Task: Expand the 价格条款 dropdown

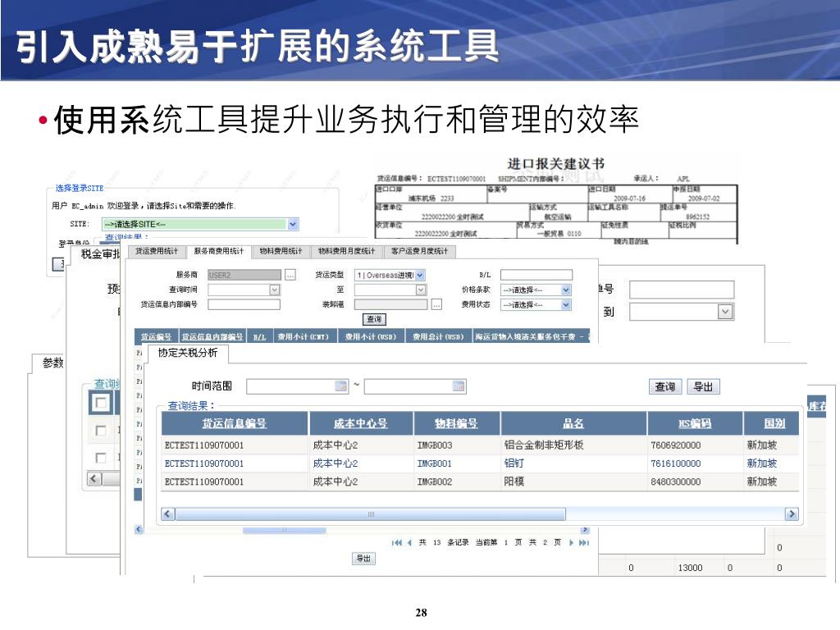Action: (x=566, y=290)
